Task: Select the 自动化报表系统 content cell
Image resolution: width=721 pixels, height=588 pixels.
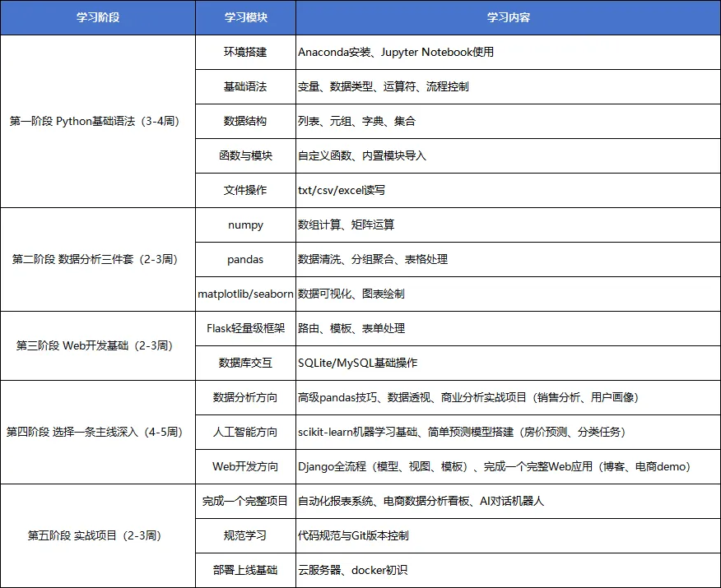Action: tap(508, 501)
